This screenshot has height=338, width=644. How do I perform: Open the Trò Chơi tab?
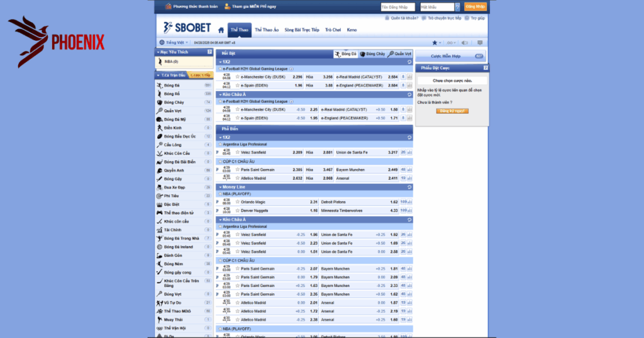(x=333, y=30)
